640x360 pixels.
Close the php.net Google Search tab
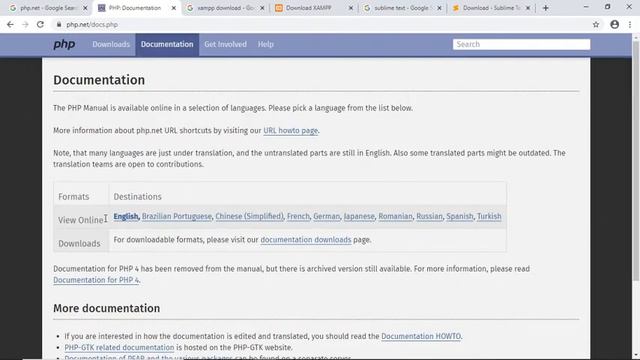(85, 8)
